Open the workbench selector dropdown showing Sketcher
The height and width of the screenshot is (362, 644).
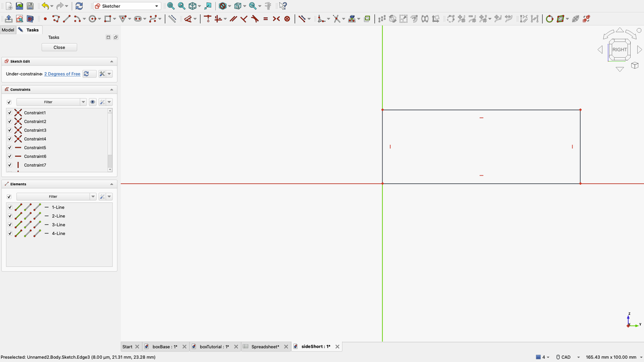[x=125, y=6]
